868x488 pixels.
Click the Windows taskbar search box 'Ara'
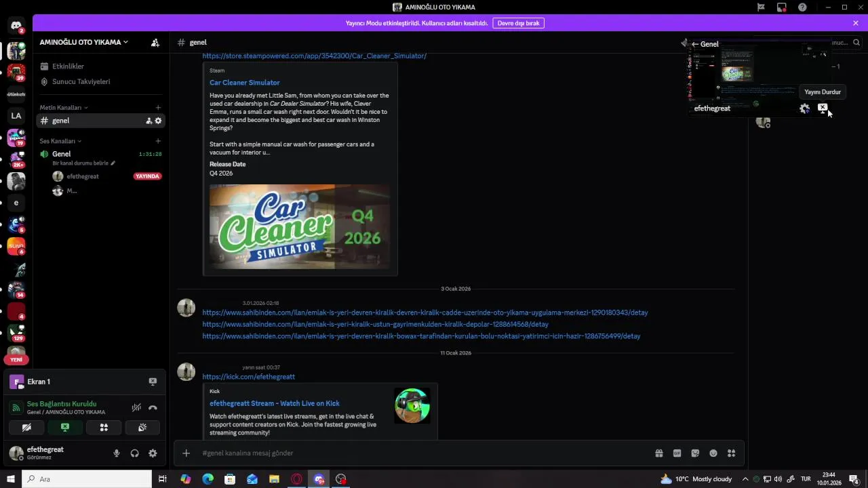click(87, 479)
